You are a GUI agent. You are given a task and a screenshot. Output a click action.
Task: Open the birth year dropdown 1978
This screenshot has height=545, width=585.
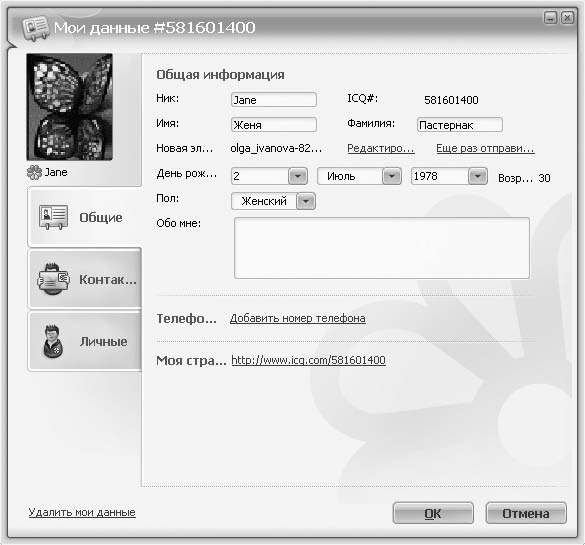pos(478,176)
